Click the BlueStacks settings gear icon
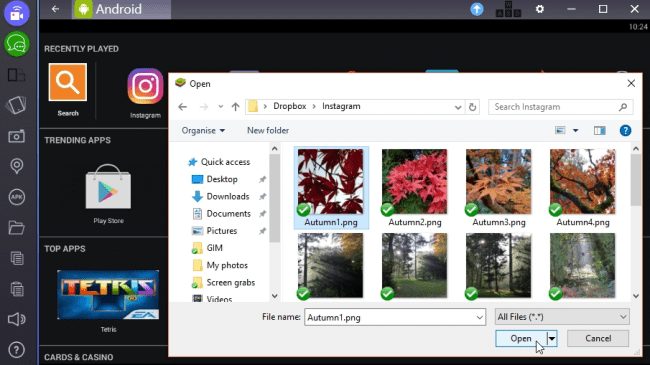This screenshot has width=650, height=365. point(540,9)
